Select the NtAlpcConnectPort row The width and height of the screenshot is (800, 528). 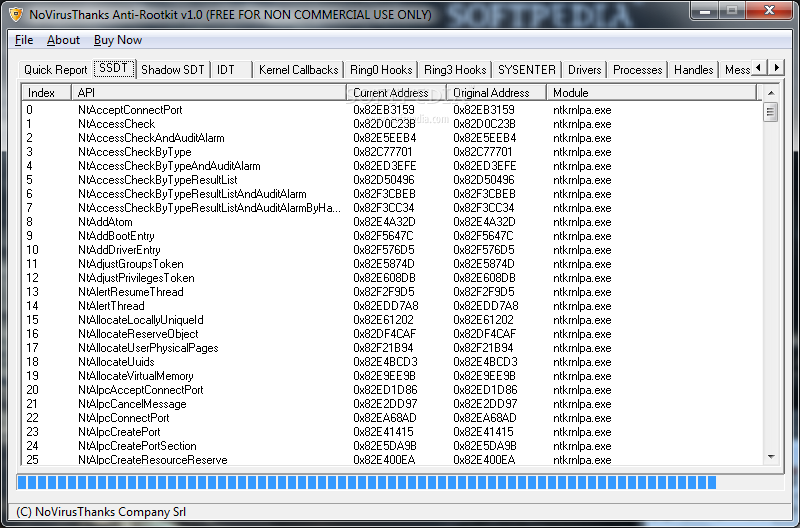click(392, 418)
